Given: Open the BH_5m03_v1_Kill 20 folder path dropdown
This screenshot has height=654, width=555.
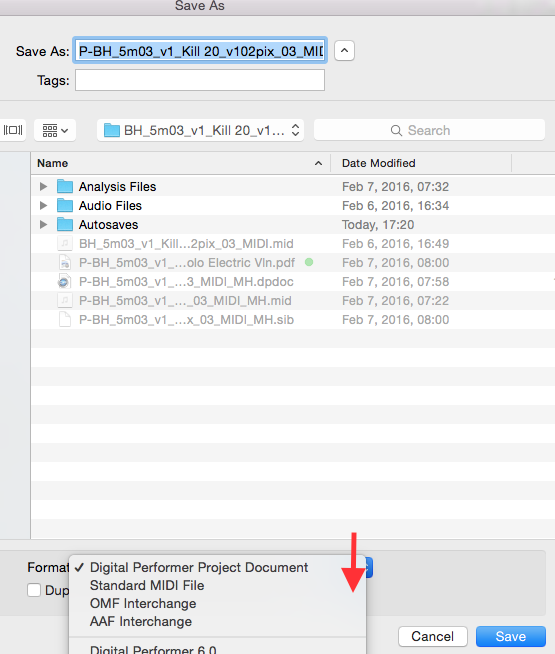Looking at the screenshot, I should tap(200, 131).
